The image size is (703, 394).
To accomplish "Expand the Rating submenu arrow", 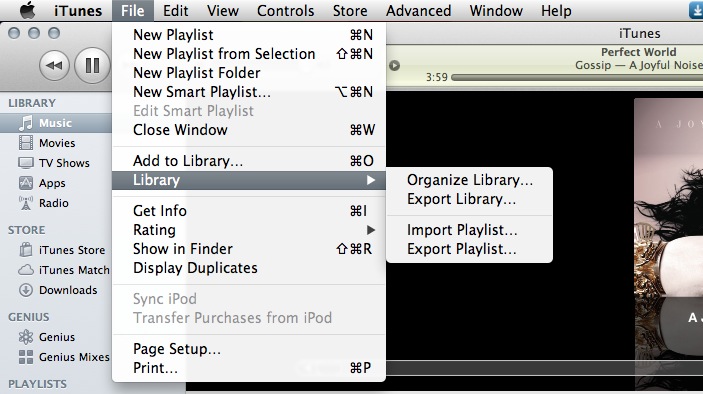I will pyautogui.click(x=370, y=230).
